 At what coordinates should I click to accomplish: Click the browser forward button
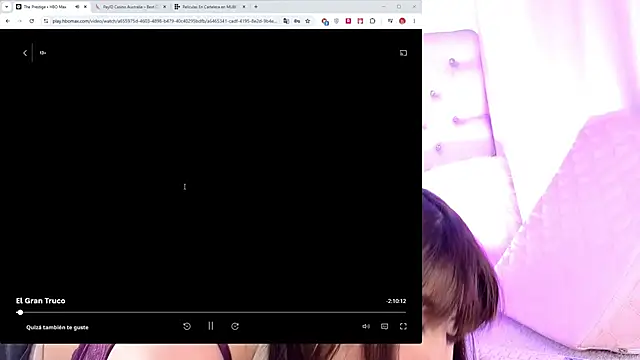pos(20,21)
